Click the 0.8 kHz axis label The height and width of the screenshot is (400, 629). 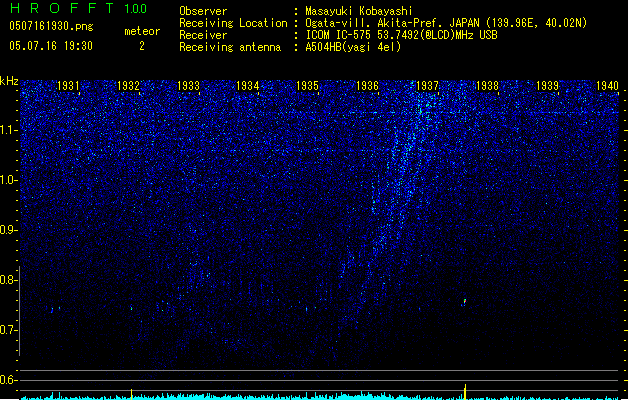pyautogui.click(x=8, y=280)
